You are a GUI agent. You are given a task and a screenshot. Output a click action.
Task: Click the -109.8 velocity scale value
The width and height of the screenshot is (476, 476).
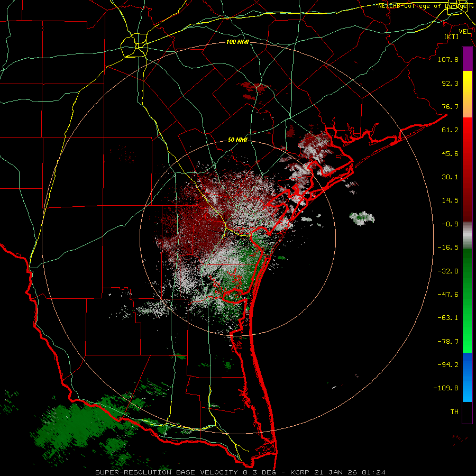click(x=446, y=388)
